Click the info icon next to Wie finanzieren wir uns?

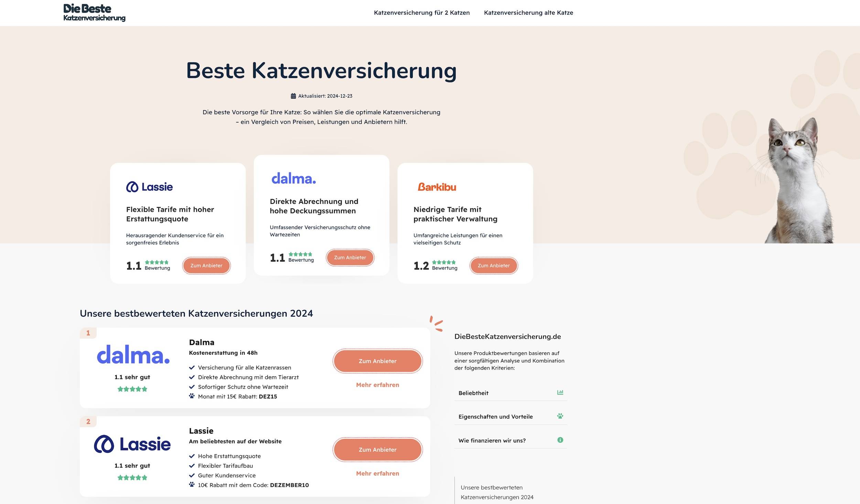point(560,440)
